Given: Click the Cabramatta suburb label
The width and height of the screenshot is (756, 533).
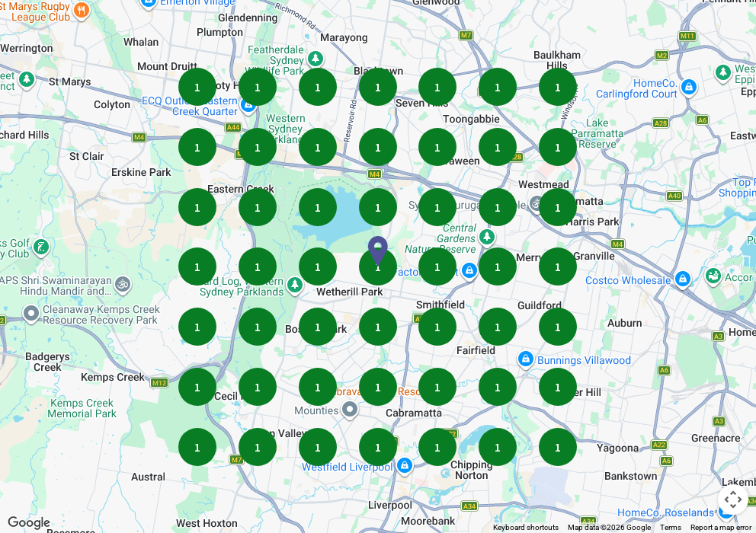Looking at the screenshot, I should (x=414, y=413).
